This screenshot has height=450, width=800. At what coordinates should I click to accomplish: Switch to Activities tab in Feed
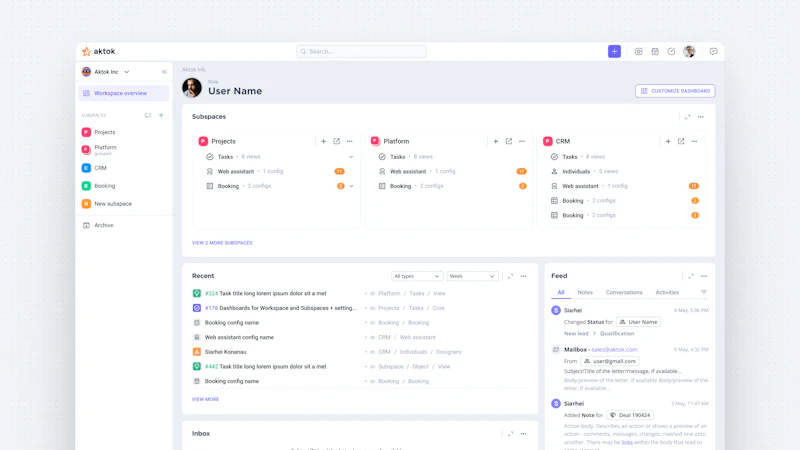point(667,292)
